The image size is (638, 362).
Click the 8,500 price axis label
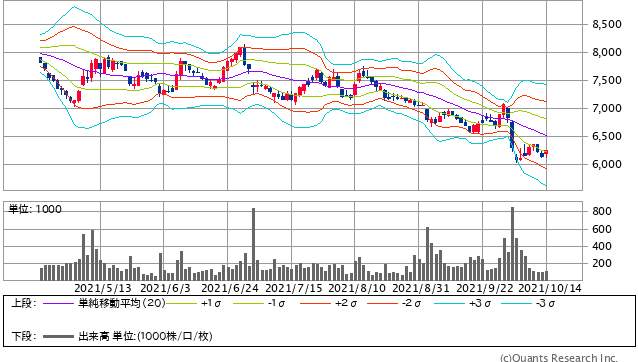[607, 24]
